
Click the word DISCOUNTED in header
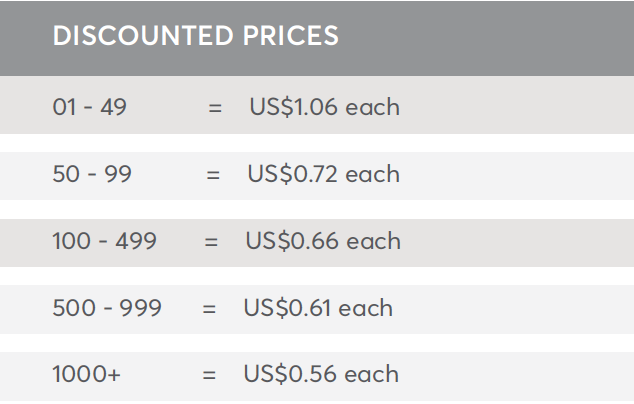(x=143, y=36)
